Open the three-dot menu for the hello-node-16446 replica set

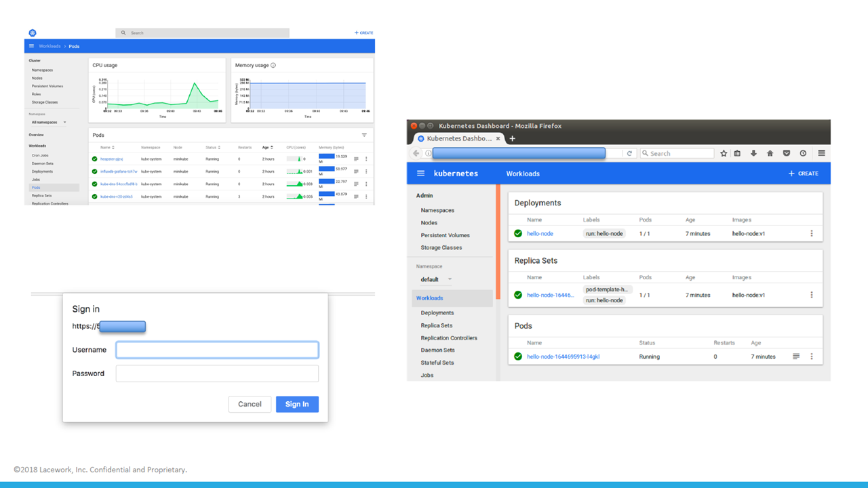click(x=812, y=295)
